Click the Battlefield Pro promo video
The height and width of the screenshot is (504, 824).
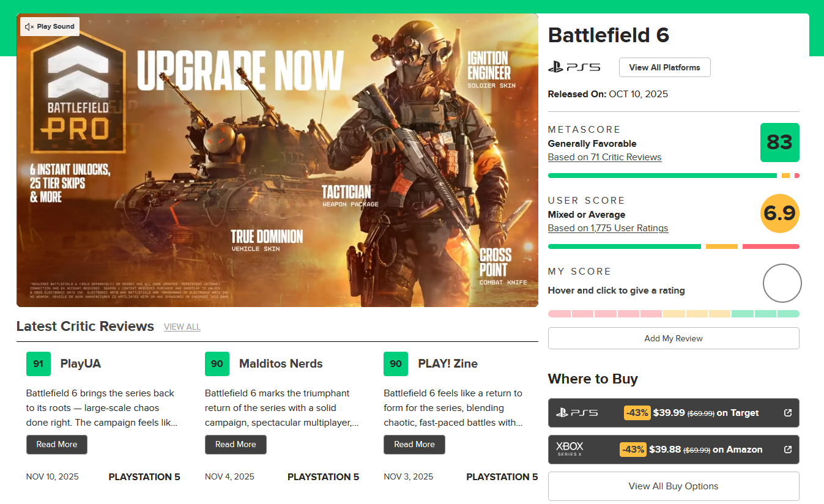coord(277,160)
